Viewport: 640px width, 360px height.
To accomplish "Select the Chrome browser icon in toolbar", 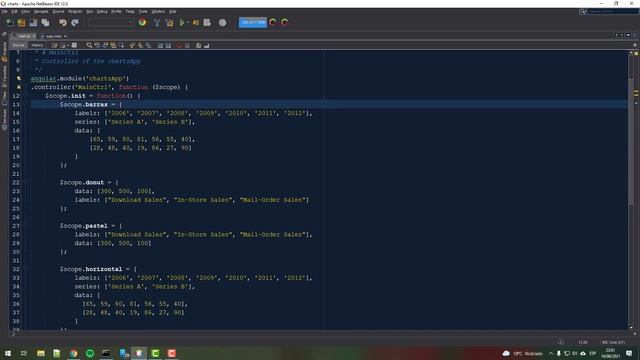I will tap(142, 22).
